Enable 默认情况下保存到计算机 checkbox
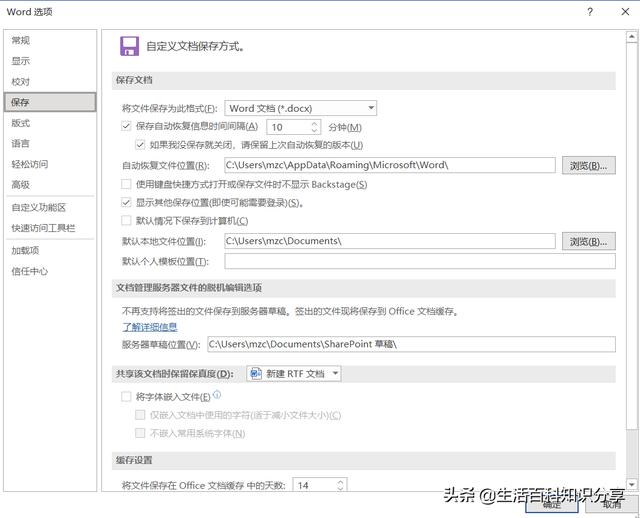The width and height of the screenshot is (640, 518). [x=126, y=221]
